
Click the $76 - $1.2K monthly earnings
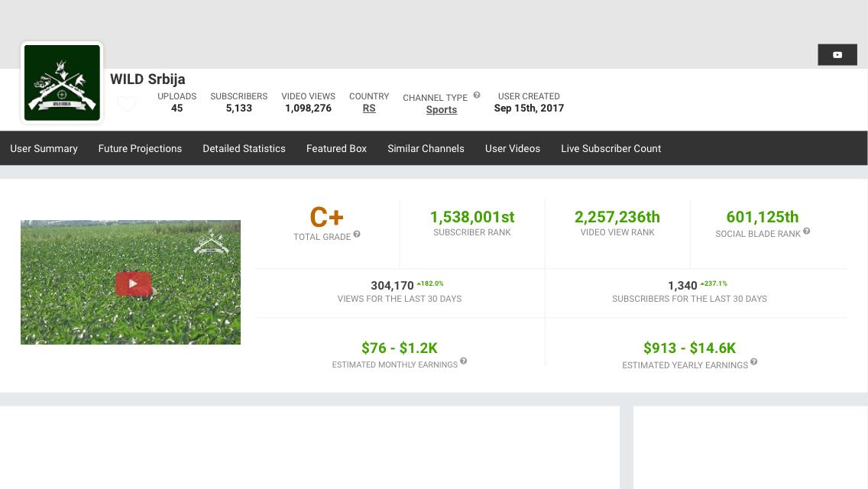pos(399,348)
